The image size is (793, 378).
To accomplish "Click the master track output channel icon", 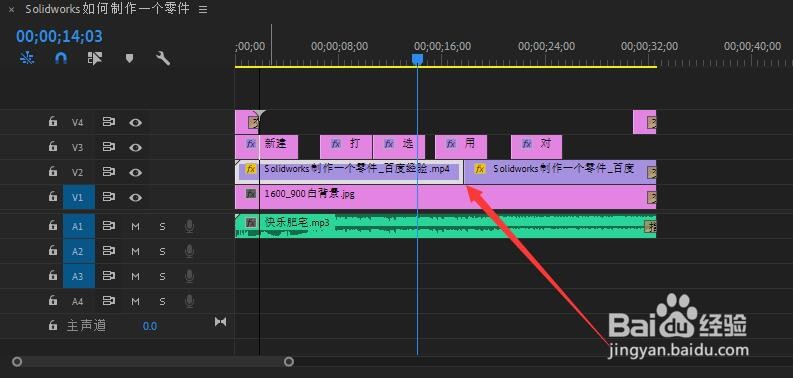I will (221, 322).
